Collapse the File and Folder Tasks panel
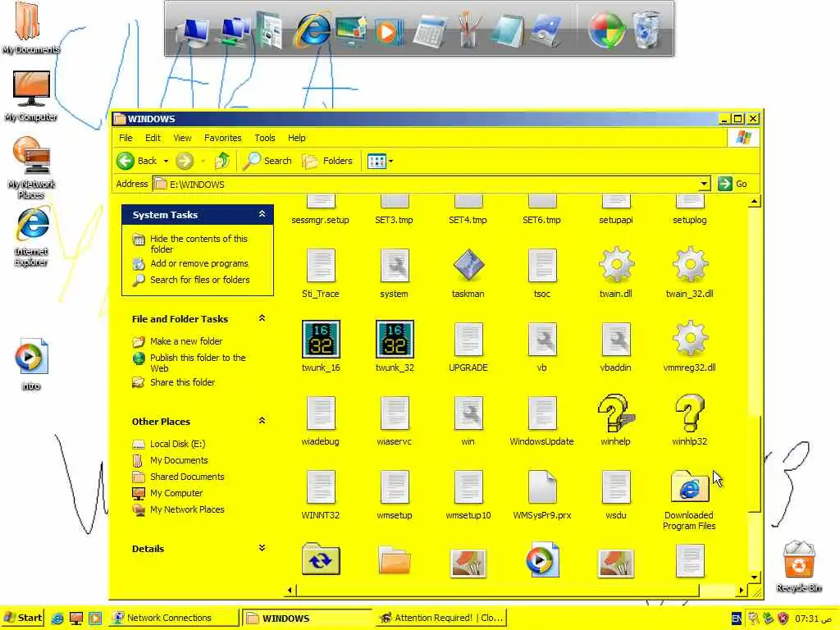 [262, 318]
